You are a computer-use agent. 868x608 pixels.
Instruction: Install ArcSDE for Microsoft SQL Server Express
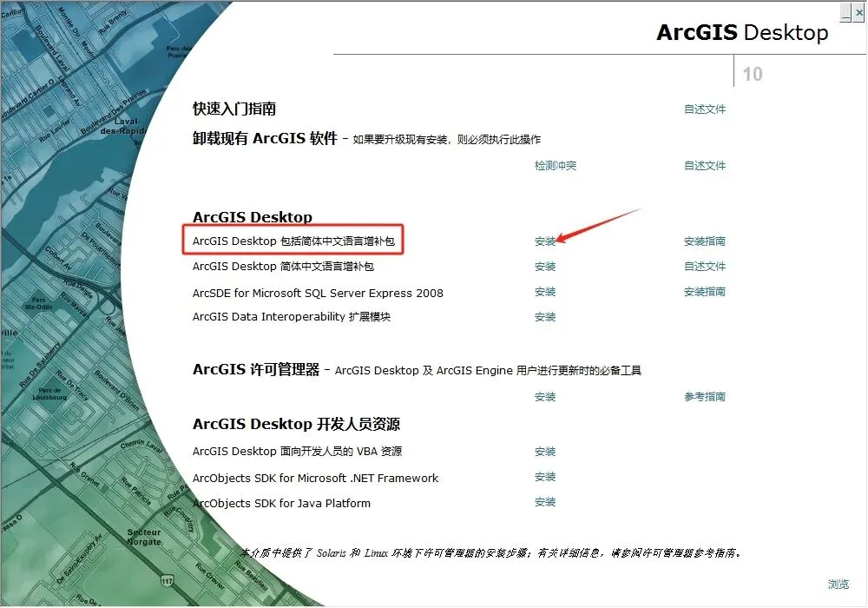tap(545, 292)
